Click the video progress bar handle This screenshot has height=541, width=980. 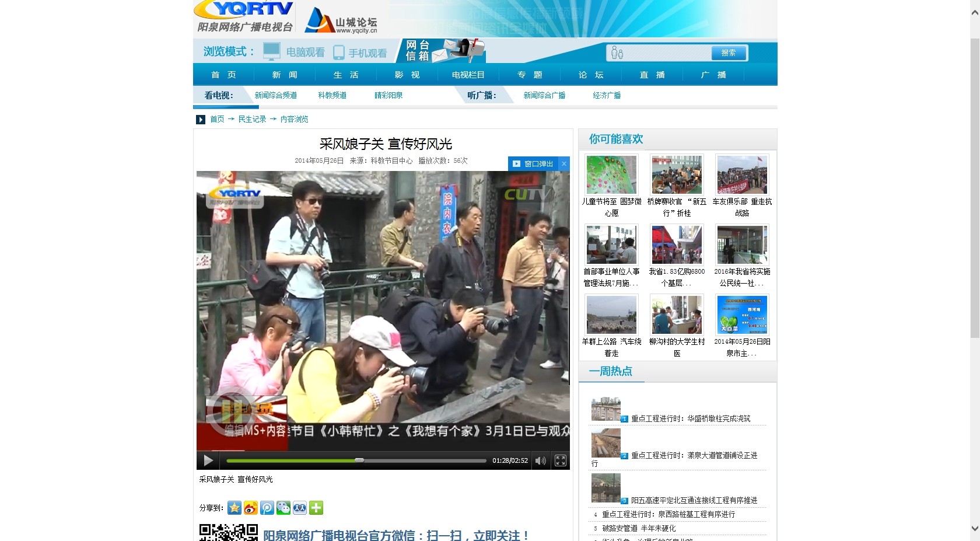tap(359, 460)
